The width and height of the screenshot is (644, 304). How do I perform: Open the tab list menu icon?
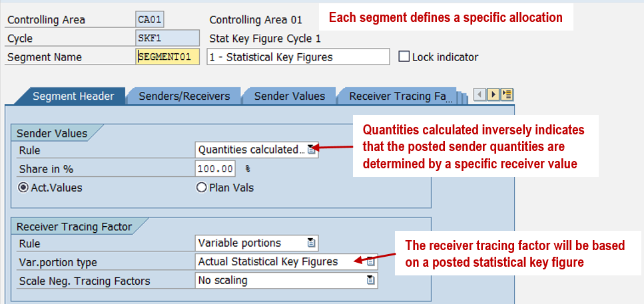[x=507, y=95]
